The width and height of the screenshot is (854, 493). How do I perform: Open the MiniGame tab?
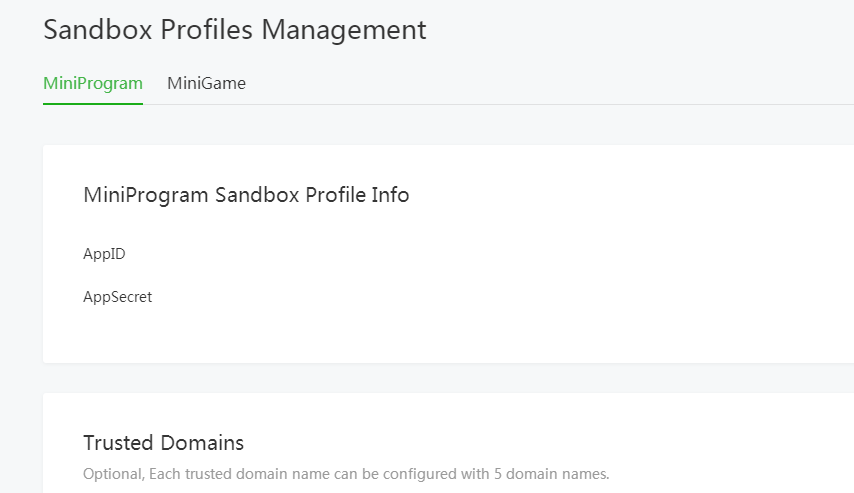click(x=206, y=83)
